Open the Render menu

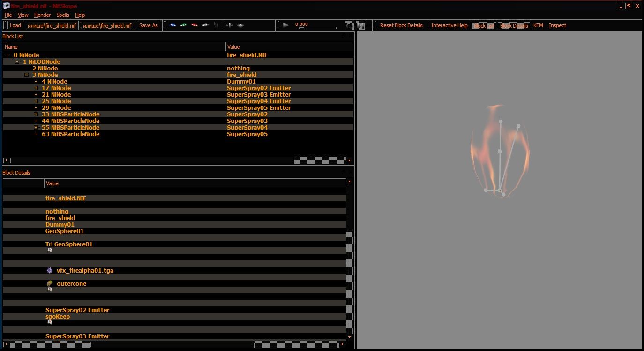point(42,15)
